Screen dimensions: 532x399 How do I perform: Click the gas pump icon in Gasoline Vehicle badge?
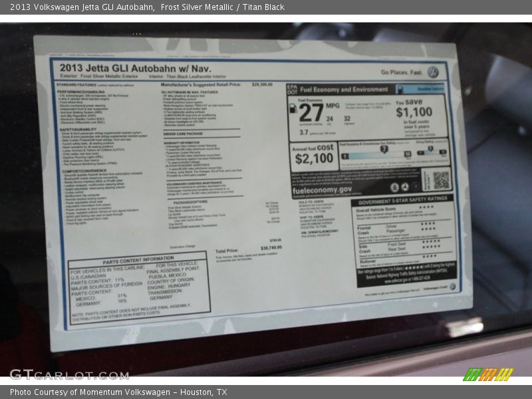point(402,88)
